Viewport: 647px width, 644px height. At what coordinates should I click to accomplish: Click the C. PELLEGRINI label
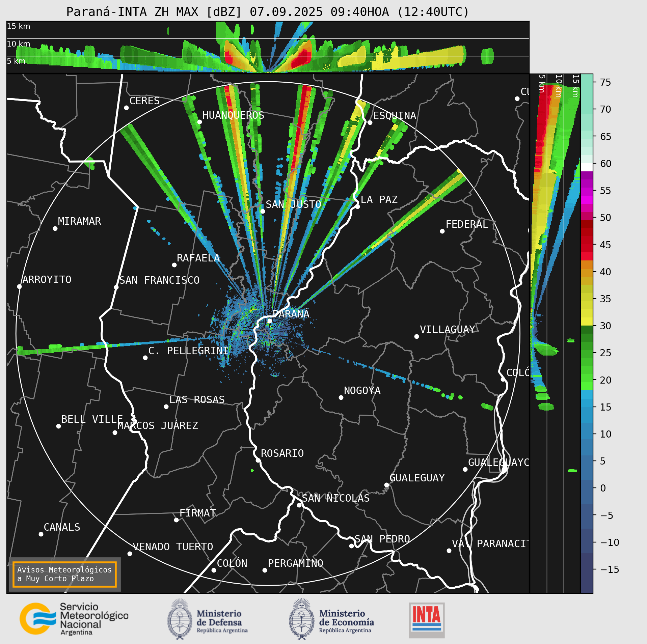pyautogui.click(x=188, y=351)
